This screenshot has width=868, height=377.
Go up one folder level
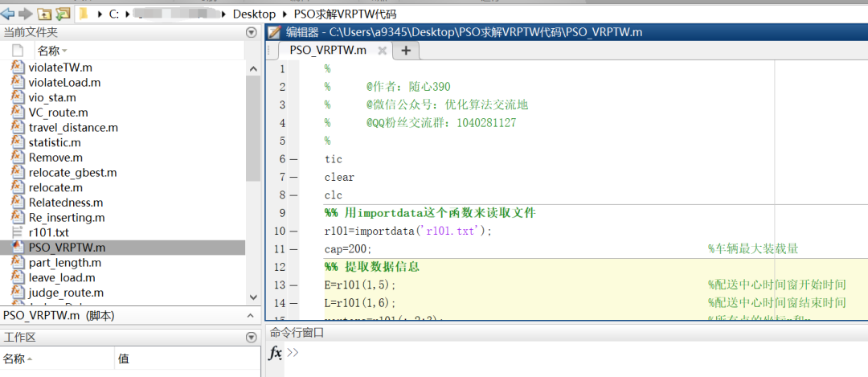tap(44, 14)
